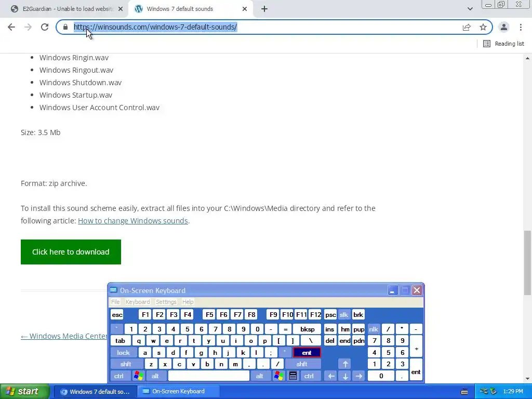Click the psc print screen key
This screenshot has height=399, width=532.
(x=330, y=314)
